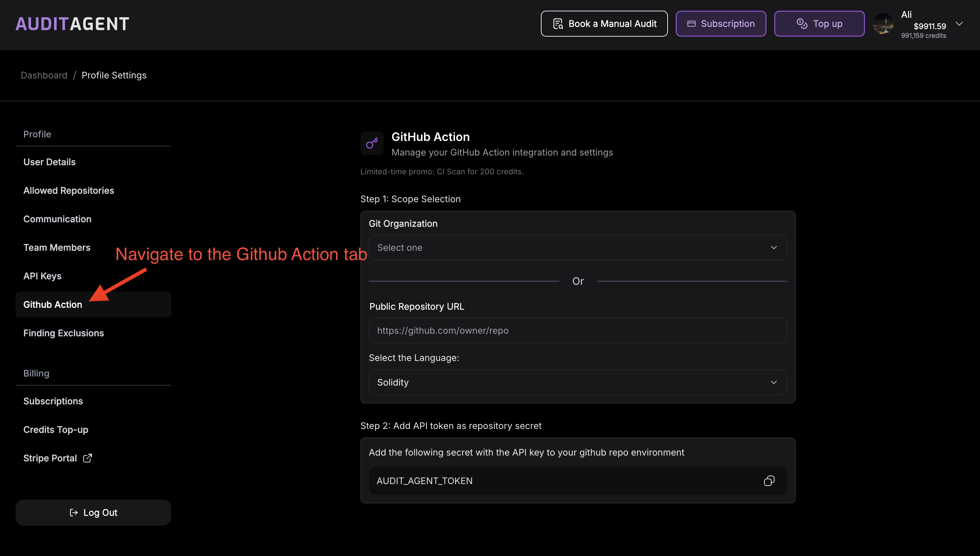Open the Credits Top-up page
Viewport: 980px width, 556px height.
56,429
